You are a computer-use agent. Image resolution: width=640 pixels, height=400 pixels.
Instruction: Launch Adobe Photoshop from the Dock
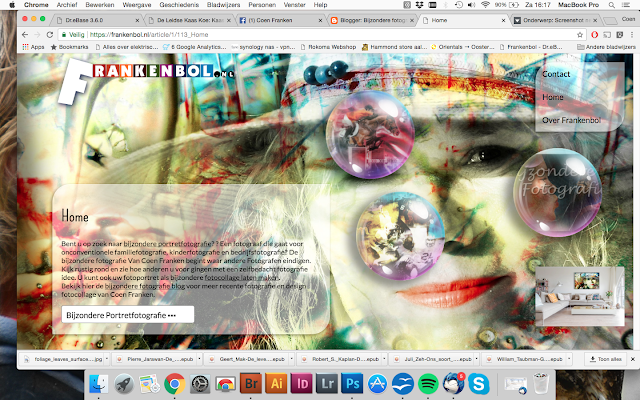coord(352,384)
